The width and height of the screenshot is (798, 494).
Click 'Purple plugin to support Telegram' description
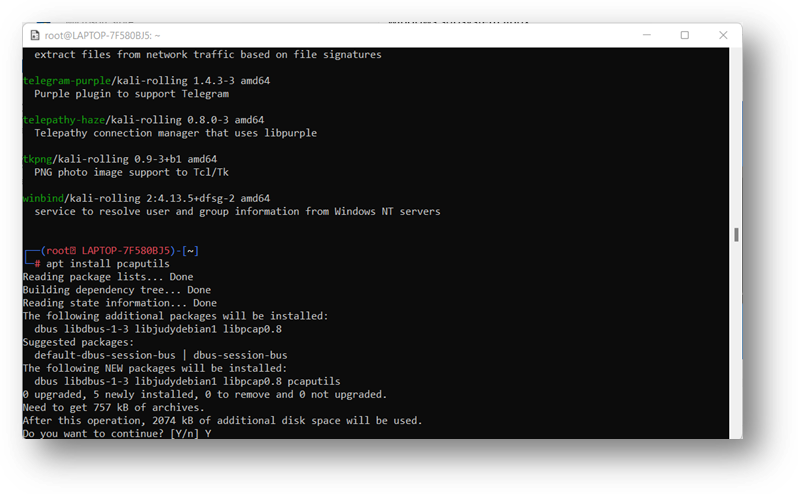coord(131,94)
